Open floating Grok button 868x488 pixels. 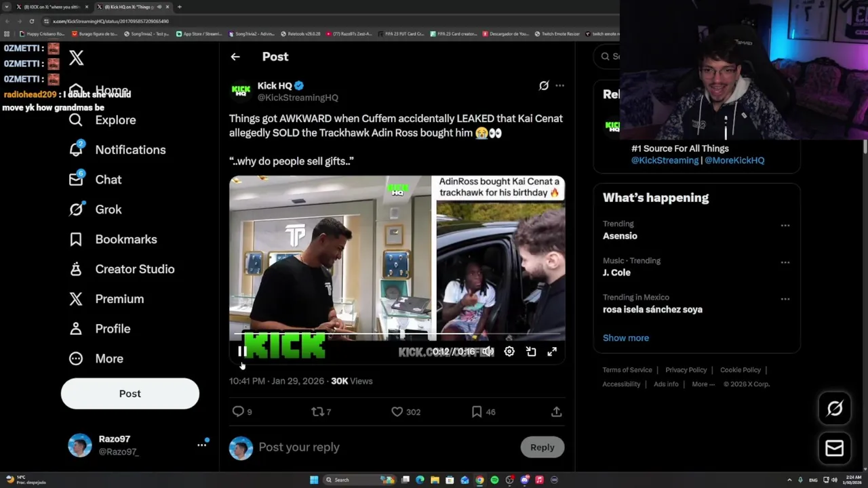(x=835, y=408)
